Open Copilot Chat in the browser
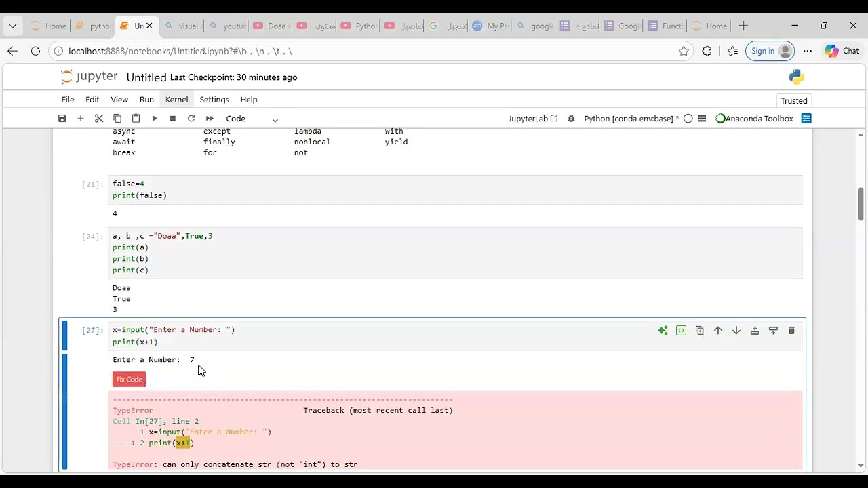The height and width of the screenshot is (488, 868). pyautogui.click(x=842, y=51)
